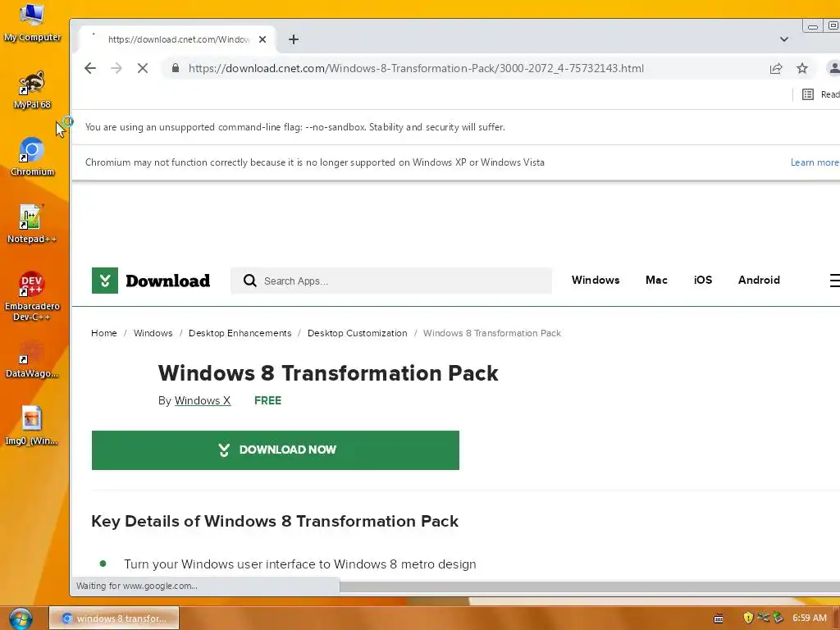Share this page icon in address bar
The height and width of the screenshot is (630, 840).
click(776, 68)
